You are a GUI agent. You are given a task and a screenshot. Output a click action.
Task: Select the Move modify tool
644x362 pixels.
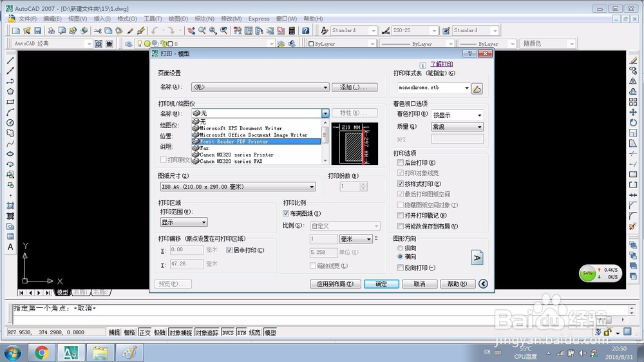pyautogui.click(x=633, y=112)
